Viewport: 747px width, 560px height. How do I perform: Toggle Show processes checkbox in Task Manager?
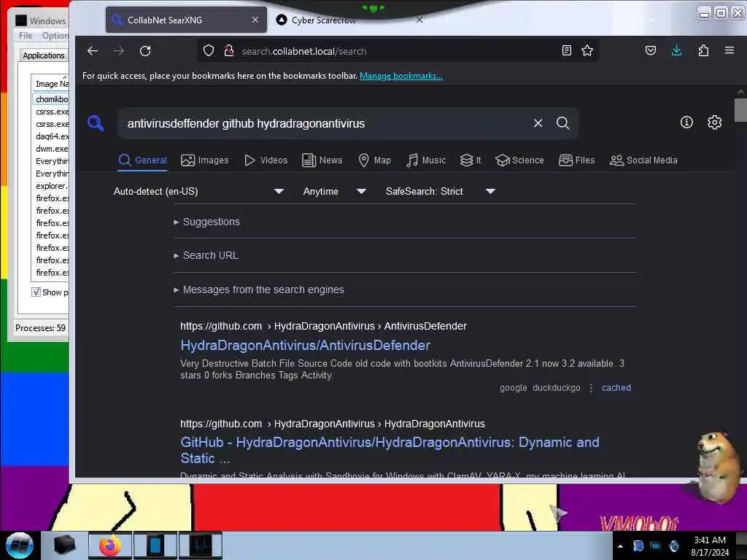click(36, 292)
